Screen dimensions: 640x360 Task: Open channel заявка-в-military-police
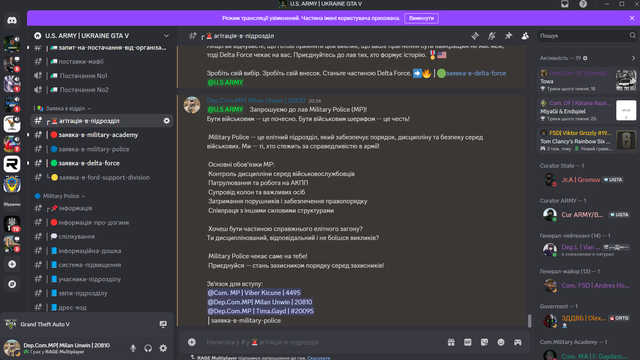(x=102, y=149)
